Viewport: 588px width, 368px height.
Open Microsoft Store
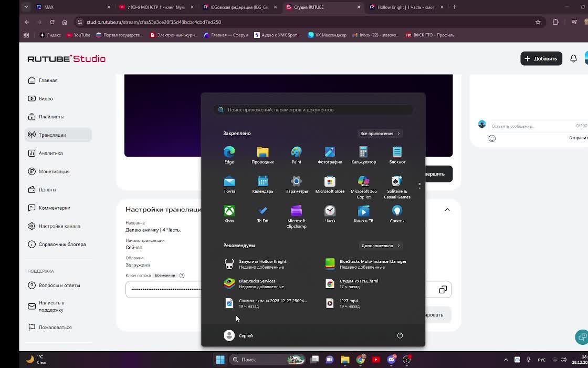pyautogui.click(x=330, y=185)
